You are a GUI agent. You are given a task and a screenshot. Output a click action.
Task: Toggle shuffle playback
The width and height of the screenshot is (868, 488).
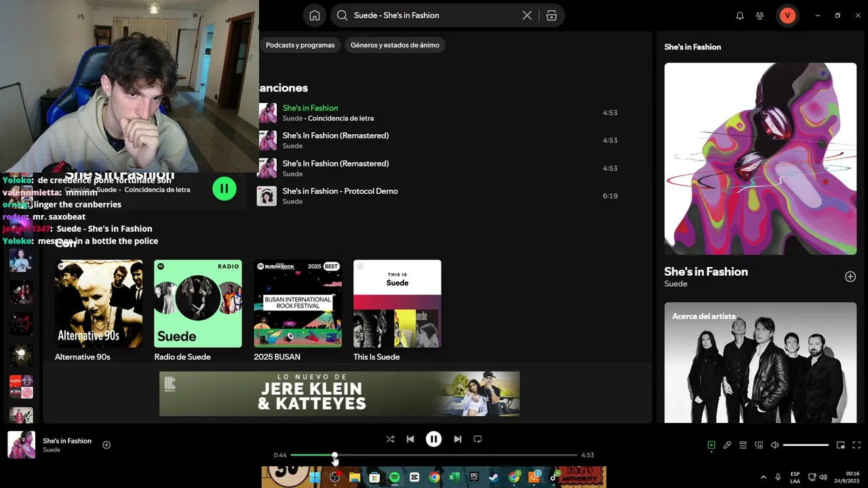point(390,439)
